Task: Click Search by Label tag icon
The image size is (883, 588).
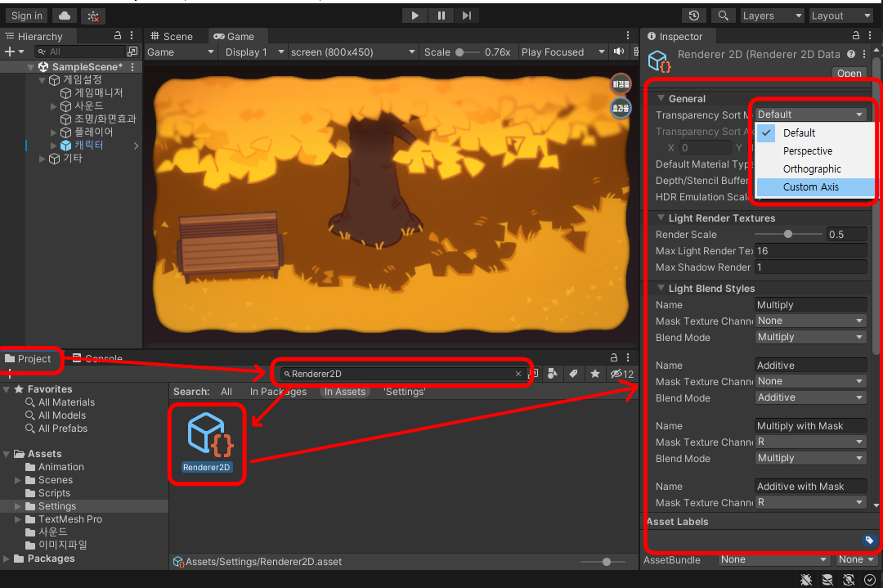Action: pyautogui.click(x=573, y=374)
